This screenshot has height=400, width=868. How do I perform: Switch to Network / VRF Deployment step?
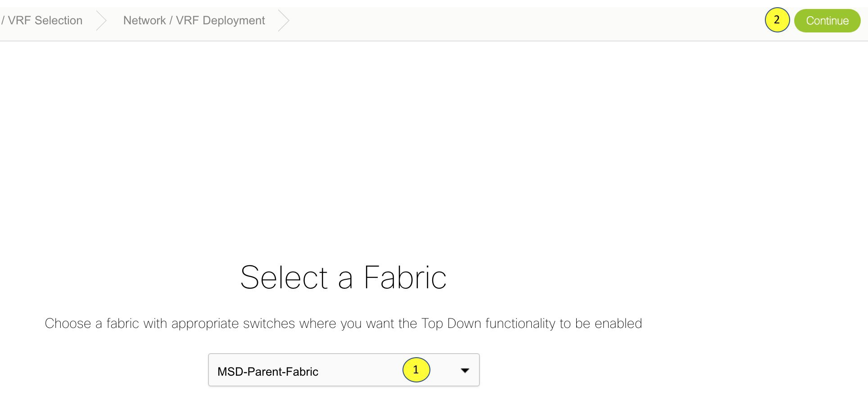click(x=194, y=21)
